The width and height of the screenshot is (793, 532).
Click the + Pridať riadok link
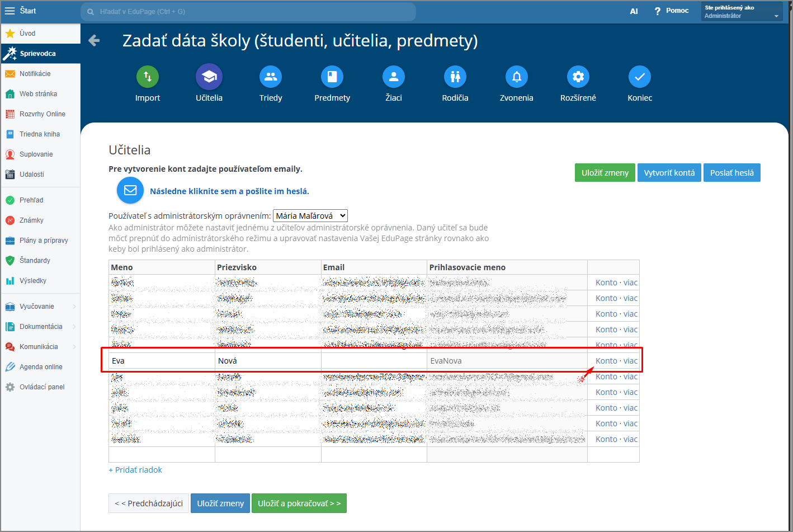click(x=135, y=470)
